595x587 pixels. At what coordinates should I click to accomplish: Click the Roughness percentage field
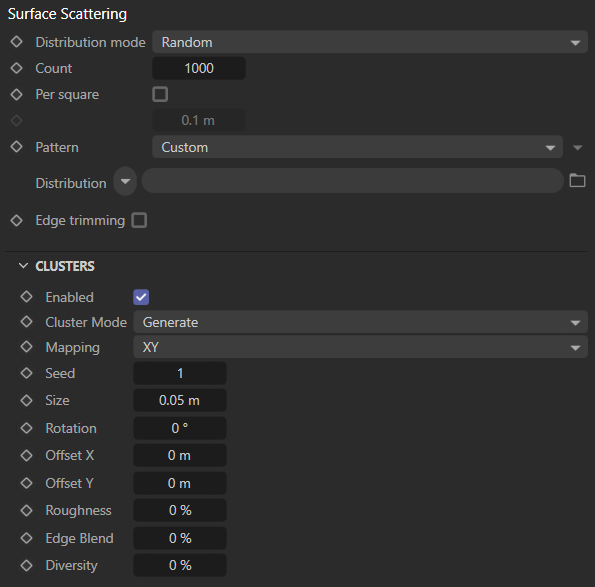(x=180, y=510)
